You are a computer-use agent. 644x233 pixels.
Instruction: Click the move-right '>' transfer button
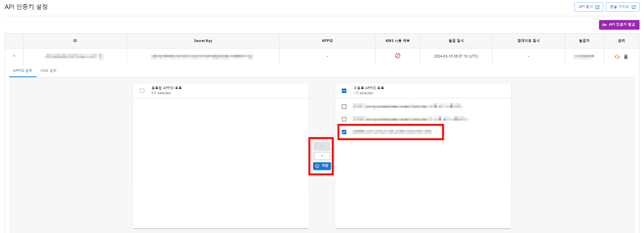click(x=322, y=146)
